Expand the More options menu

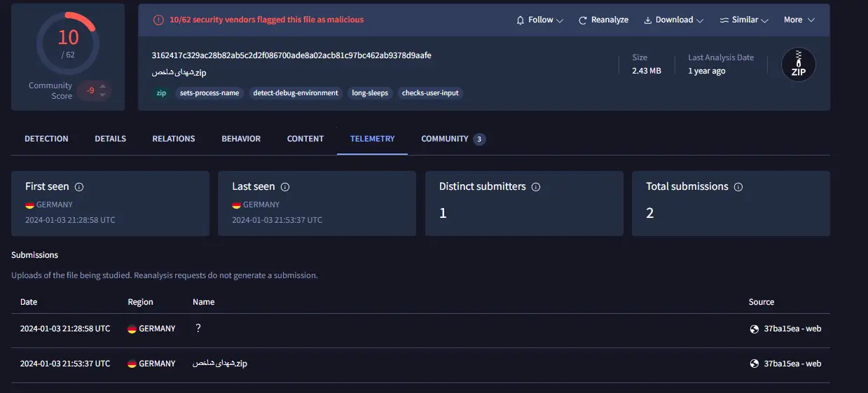[x=799, y=20]
